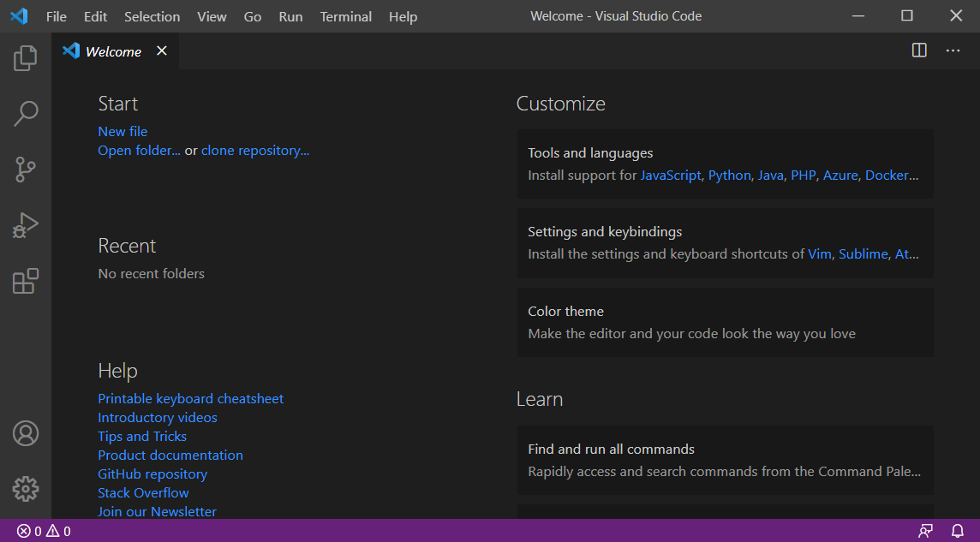Image resolution: width=980 pixels, height=542 pixels.
Task: Split the editor to the right
Action: click(919, 51)
